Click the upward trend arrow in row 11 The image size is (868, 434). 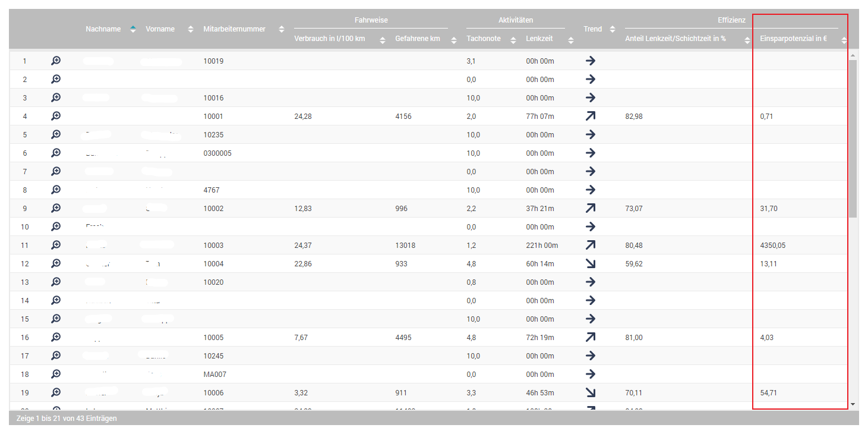[x=590, y=245]
